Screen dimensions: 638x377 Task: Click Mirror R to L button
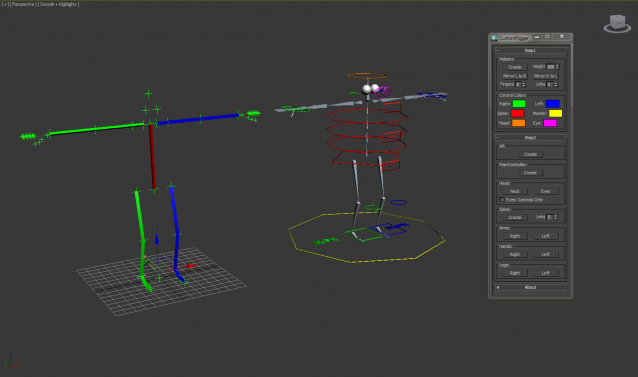pos(546,76)
